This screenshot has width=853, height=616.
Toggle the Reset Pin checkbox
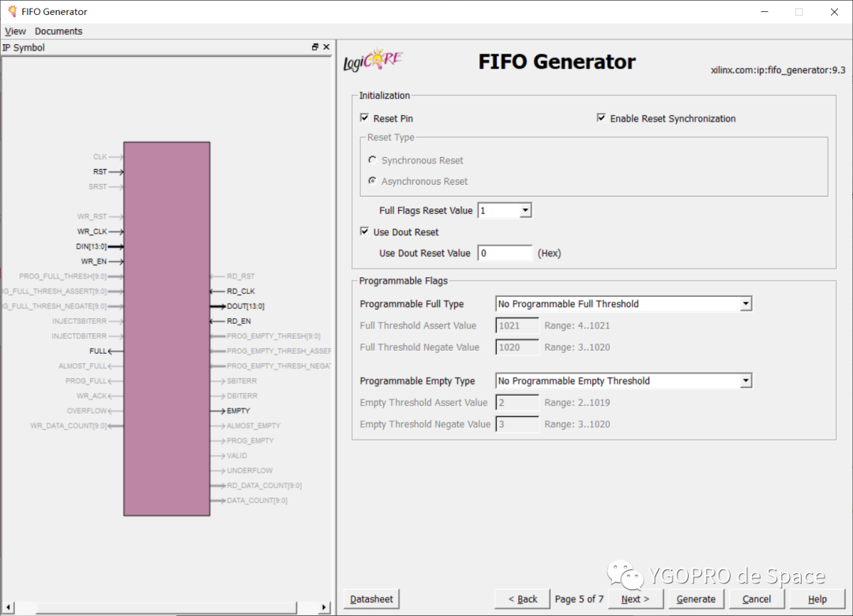point(364,118)
